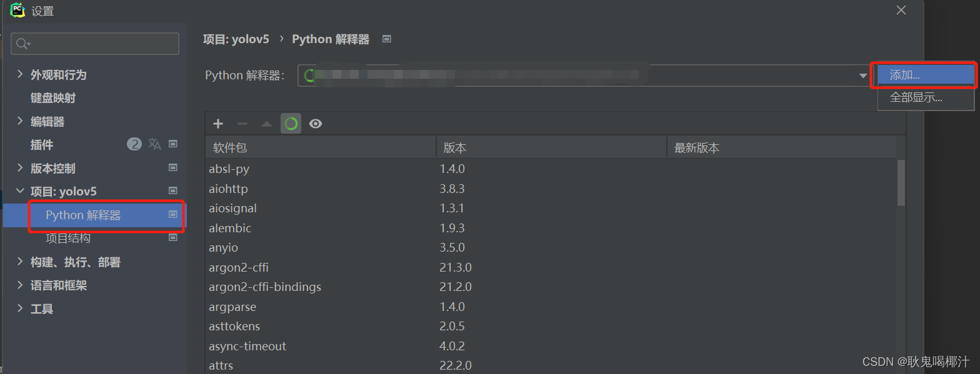This screenshot has width=980, height=374.
Task: Select 项目结构 in the sidebar
Action: pyautogui.click(x=68, y=239)
